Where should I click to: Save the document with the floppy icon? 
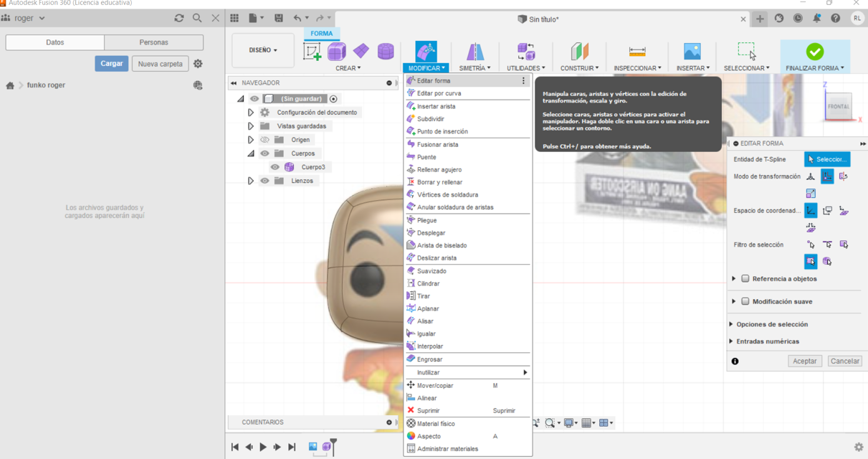tap(279, 18)
